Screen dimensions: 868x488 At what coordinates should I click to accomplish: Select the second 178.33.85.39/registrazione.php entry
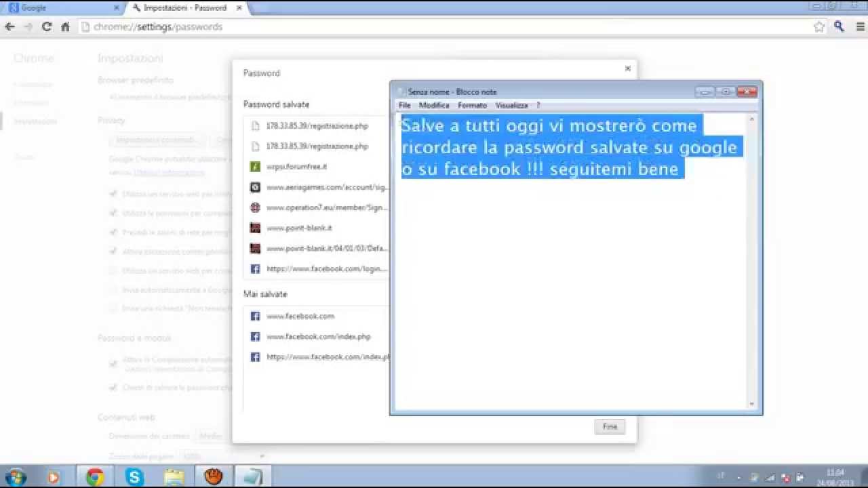(x=317, y=146)
